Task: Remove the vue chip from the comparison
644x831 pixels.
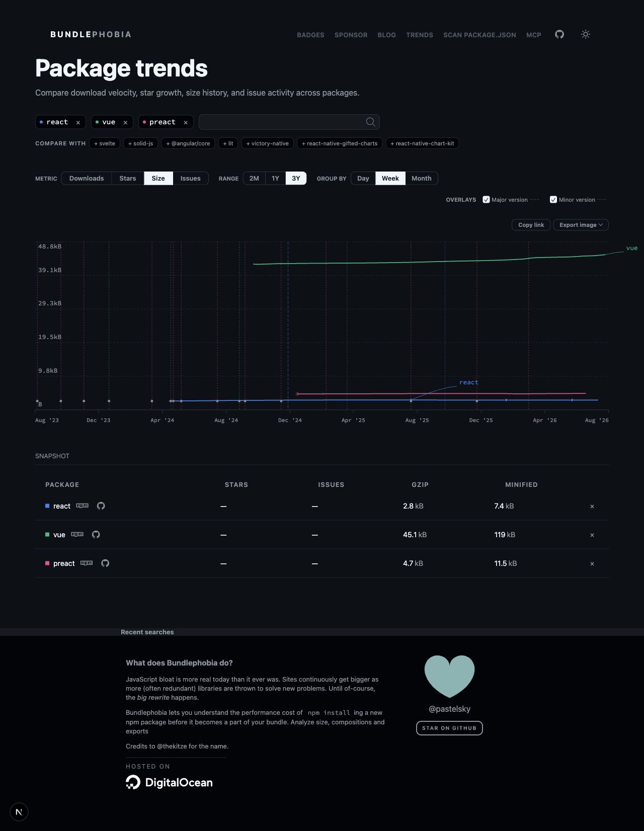Action: (x=125, y=122)
